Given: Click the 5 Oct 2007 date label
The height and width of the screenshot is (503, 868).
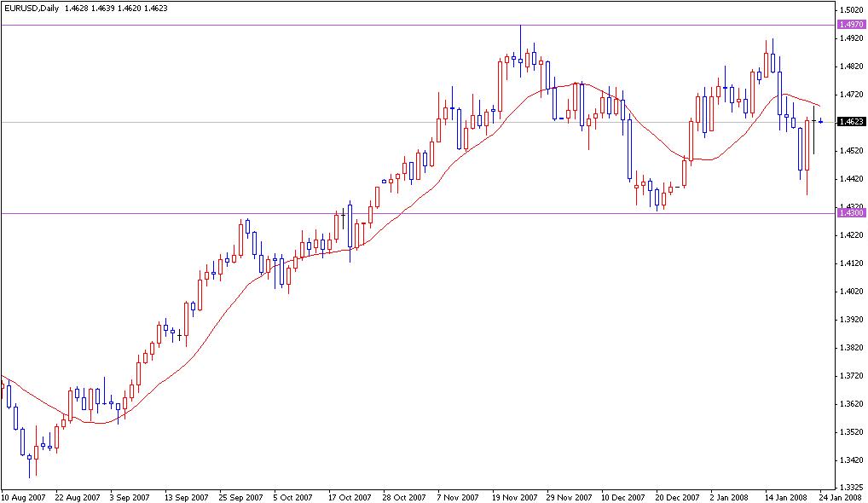Looking at the screenshot, I should click(x=292, y=498).
